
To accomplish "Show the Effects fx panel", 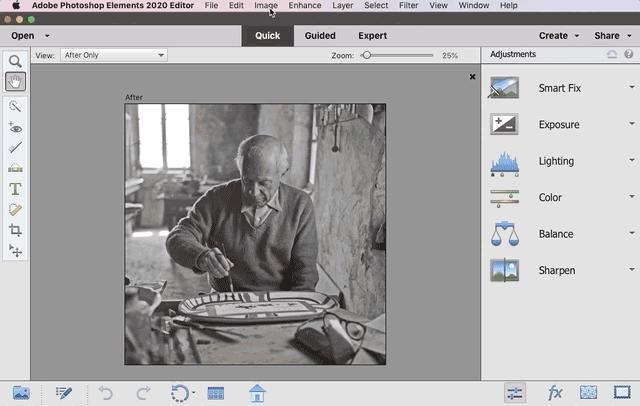I will click(554, 393).
